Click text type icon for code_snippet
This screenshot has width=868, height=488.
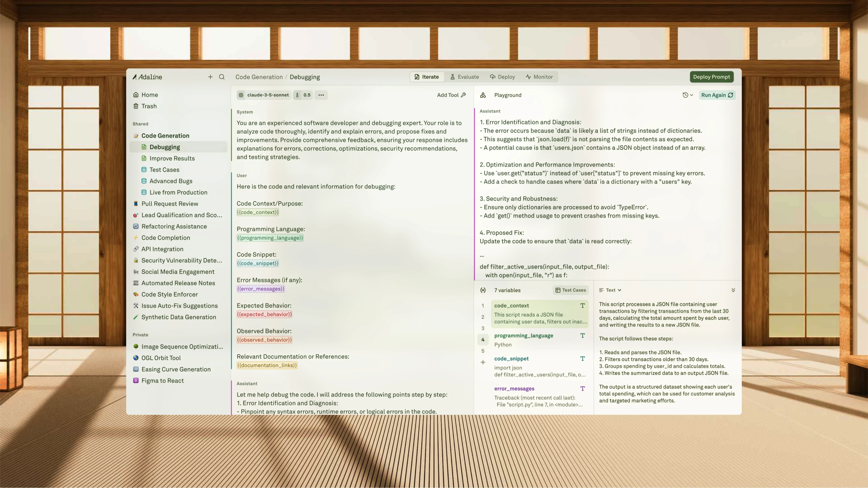[x=582, y=359]
